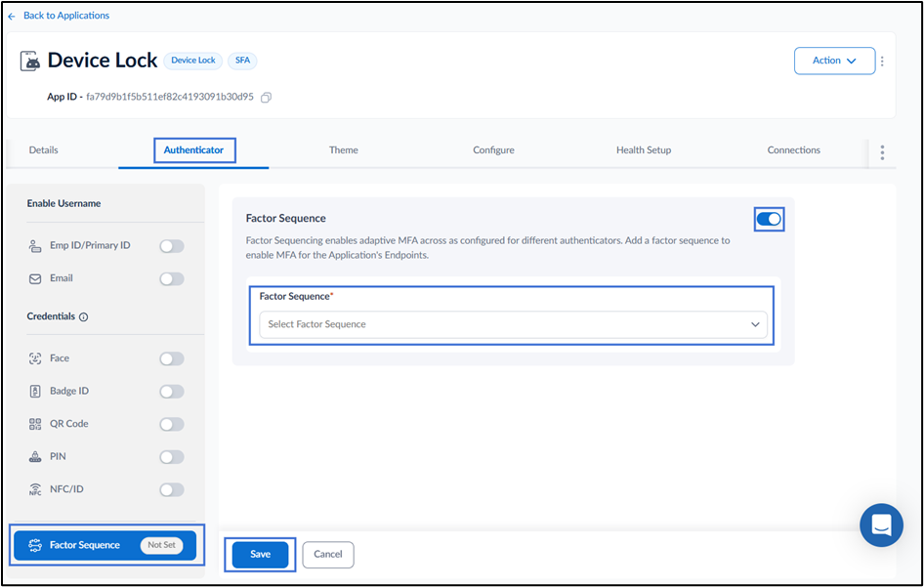Expand the Action dropdown button
924x587 pixels.
[834, 61]
